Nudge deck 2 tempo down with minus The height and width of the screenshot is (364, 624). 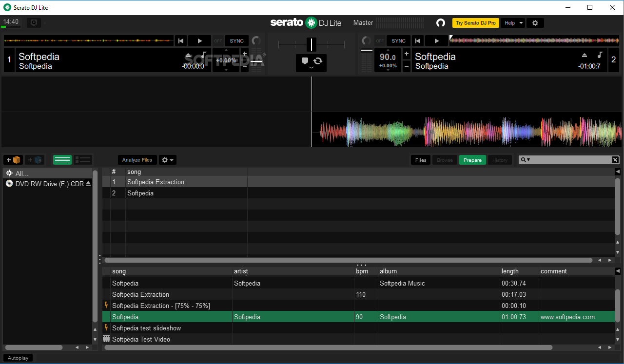pyautogui.click(x=407, y=67)
